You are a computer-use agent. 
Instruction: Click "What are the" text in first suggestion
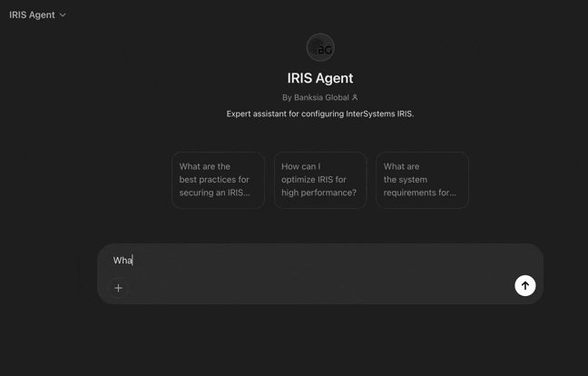(x=205, y=166)
